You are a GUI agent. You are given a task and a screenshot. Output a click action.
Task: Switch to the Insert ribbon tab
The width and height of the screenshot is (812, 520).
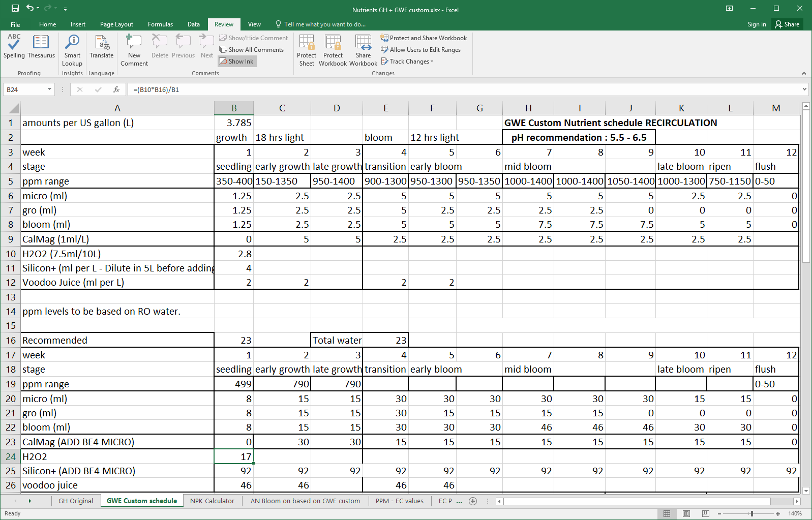(x=78, y=24)
